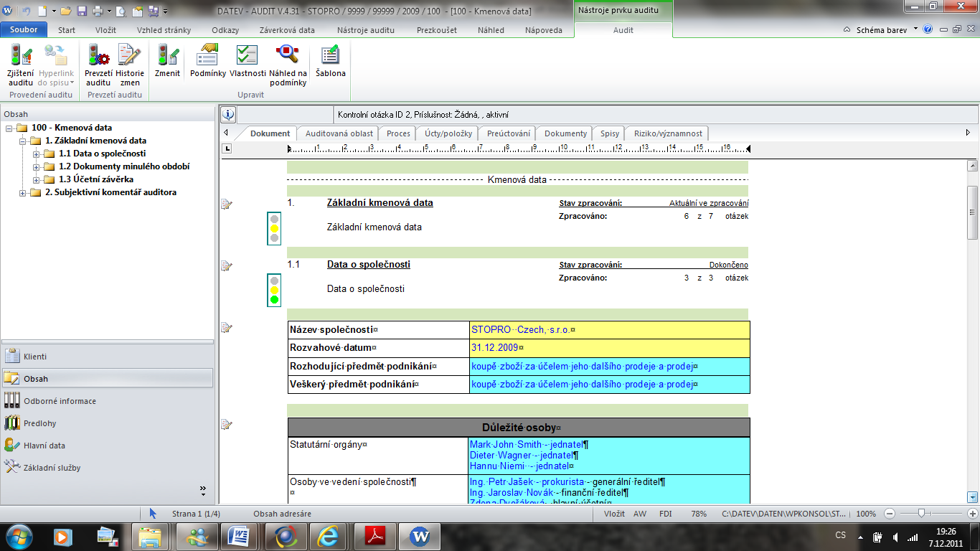Click the edit note icon beside Název společnosti table
Screen dimensions: 980x551
tap(227, 328)
